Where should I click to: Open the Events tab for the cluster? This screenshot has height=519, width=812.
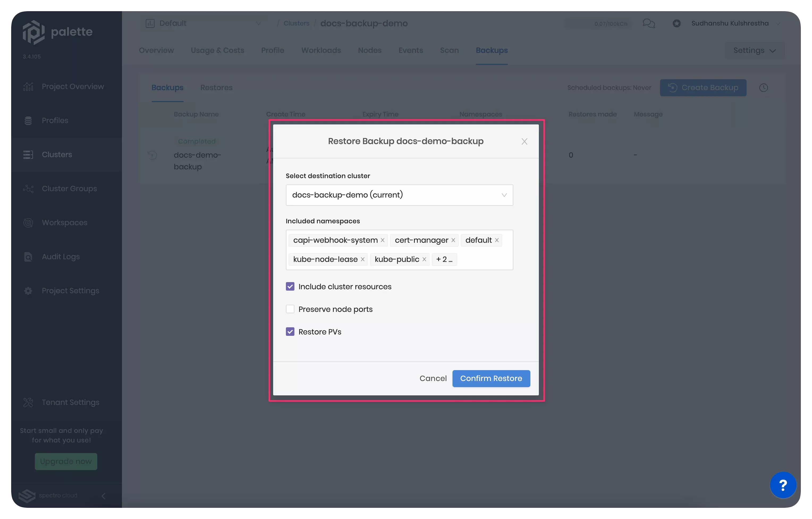tap(411, 50)
